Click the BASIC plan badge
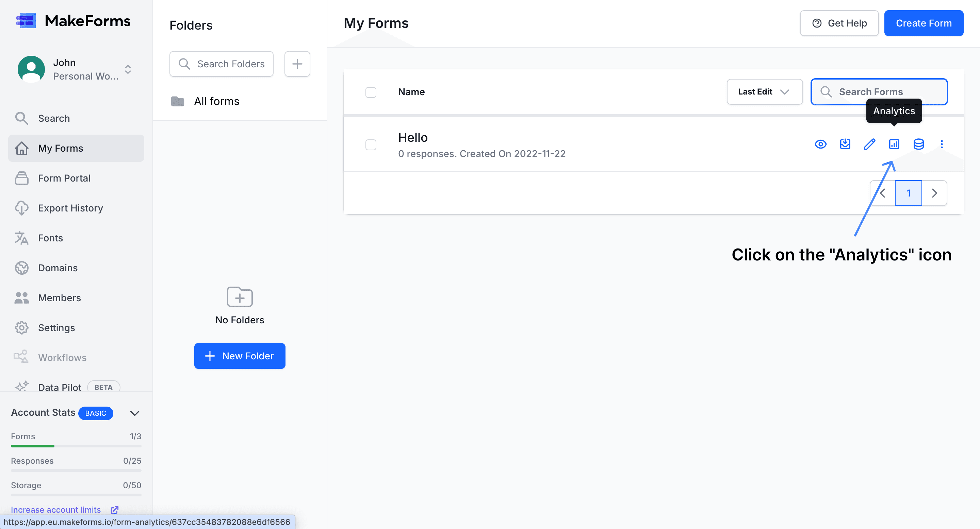 pyautogui.click(x=96, y=413)
